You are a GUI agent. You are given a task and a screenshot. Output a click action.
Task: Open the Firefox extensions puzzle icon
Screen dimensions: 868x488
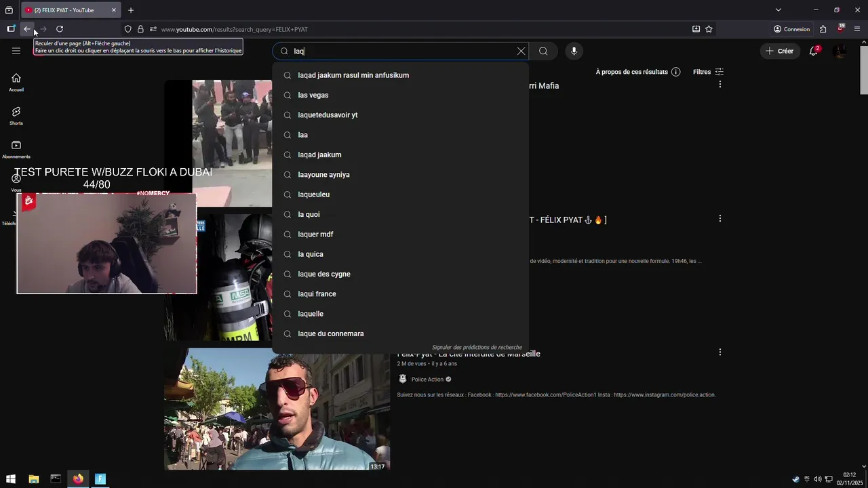tap(823, 29)
